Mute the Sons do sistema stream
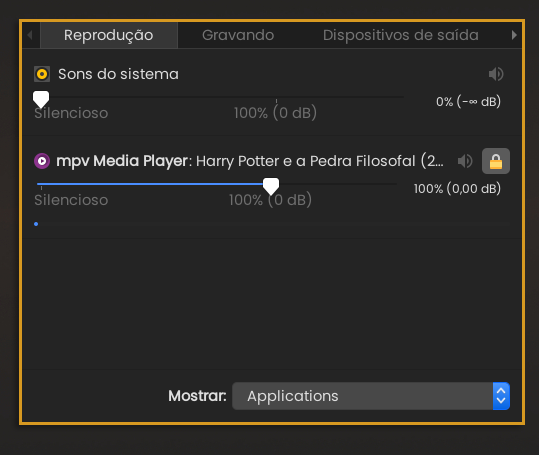This screenshot has height=455, width=539. click(x=496, y=74)
